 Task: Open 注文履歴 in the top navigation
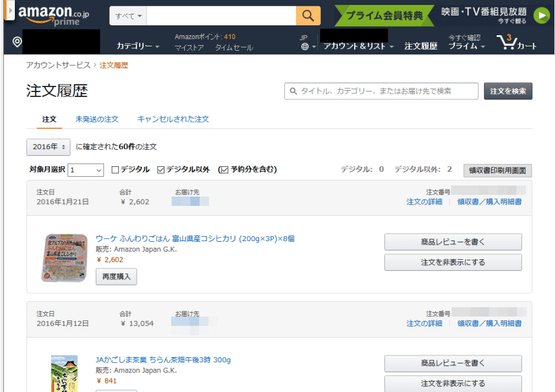pyautogui.click(x=421, y=46)
